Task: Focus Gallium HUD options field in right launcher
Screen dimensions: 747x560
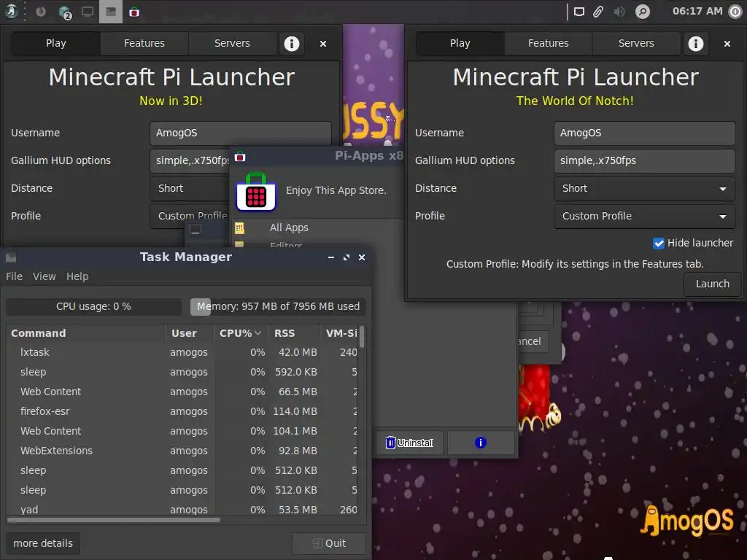Action: point(645,161)
